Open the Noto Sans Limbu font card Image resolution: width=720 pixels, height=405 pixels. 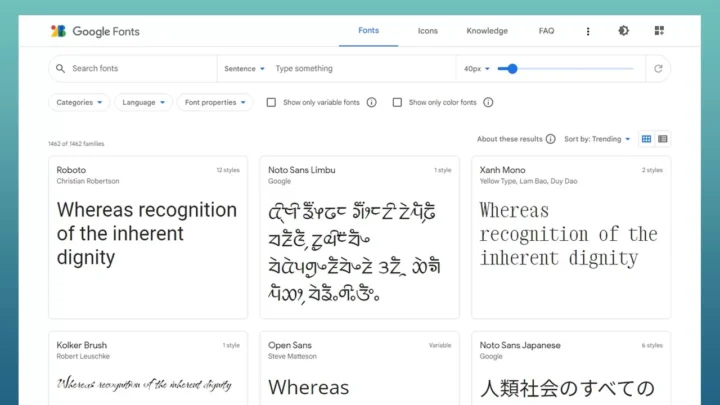pyautogui.click(x=360, y=237)
